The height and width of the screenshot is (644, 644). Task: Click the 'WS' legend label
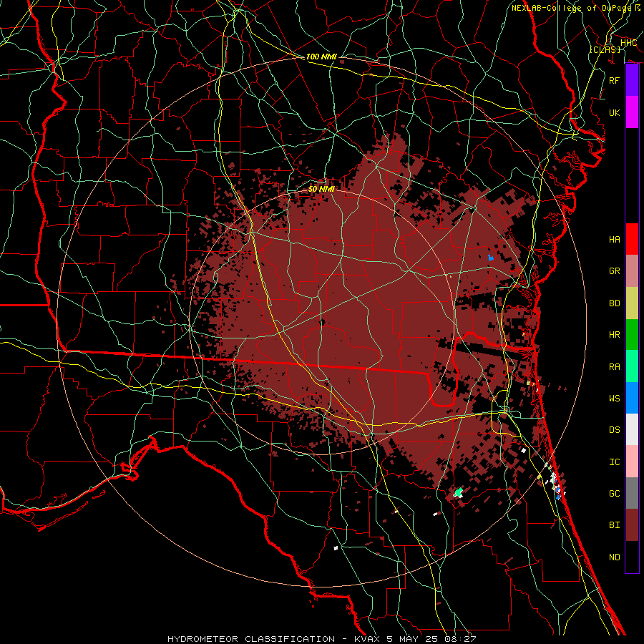point(615,398)
